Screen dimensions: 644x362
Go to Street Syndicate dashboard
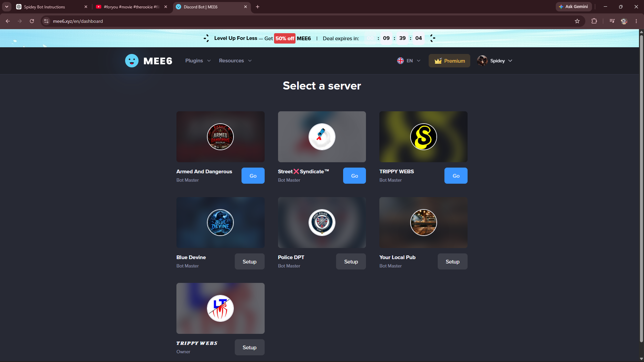coord(355,176)
